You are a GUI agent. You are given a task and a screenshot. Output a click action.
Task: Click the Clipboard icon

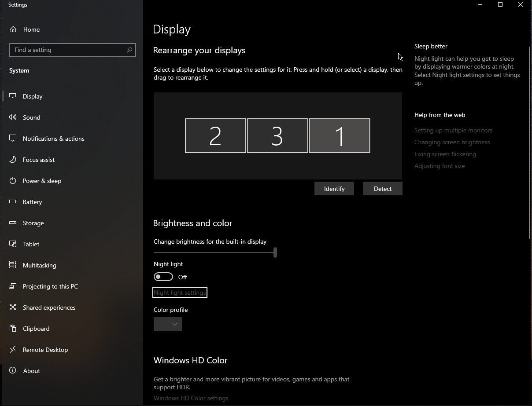13,329
